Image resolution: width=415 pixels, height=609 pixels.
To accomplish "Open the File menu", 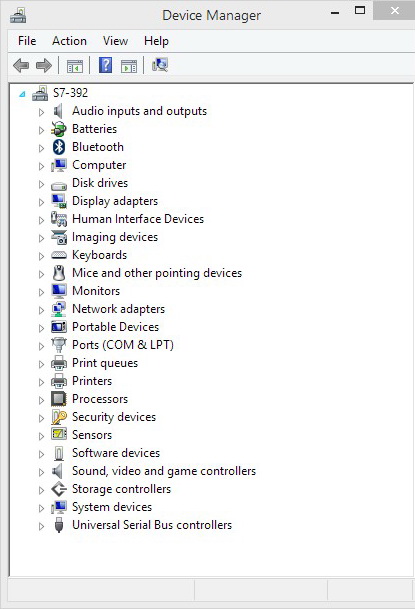I will click(x=27, y=41).
